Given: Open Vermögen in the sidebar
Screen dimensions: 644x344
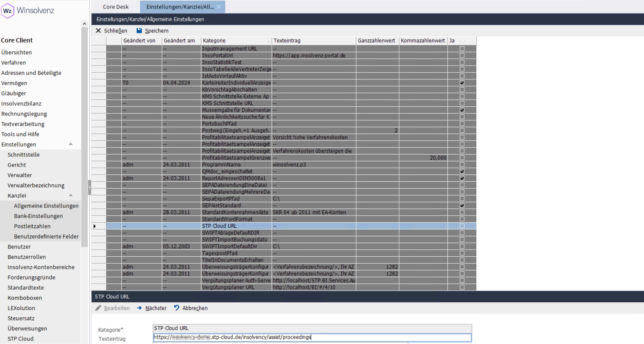Looking at the screenshot, I should [14, 83].
